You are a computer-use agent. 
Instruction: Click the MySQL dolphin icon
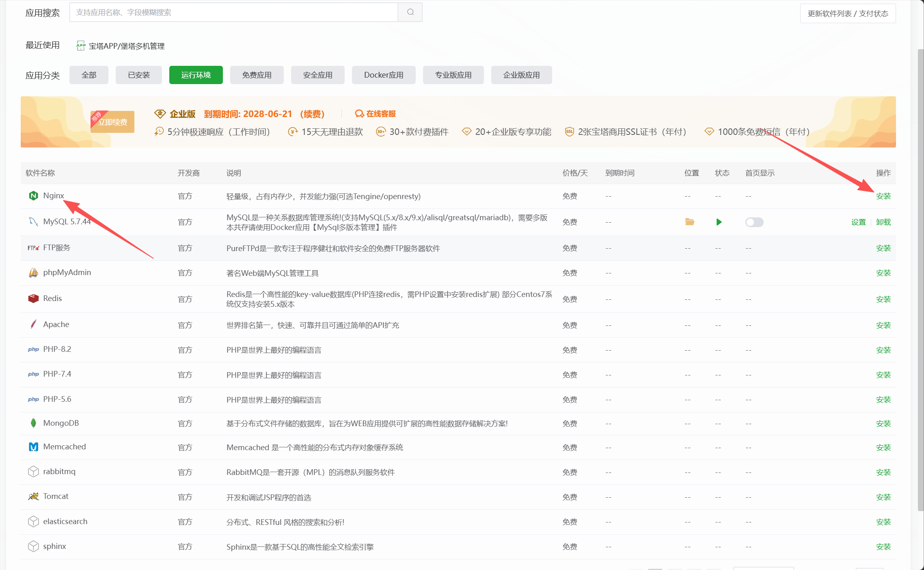pyautogui.click(x=33, y=222)
